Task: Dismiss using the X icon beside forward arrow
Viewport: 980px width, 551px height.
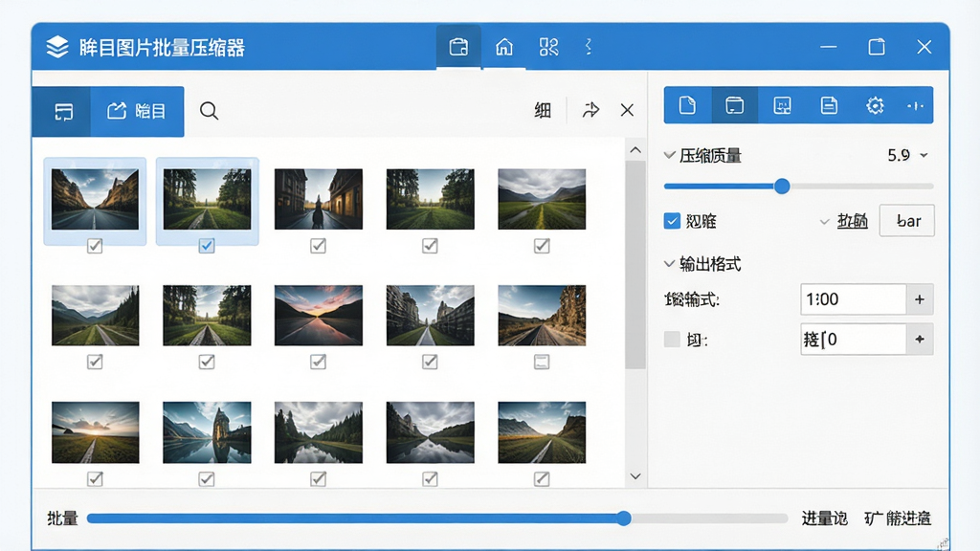Action: [x=627, y=111]
